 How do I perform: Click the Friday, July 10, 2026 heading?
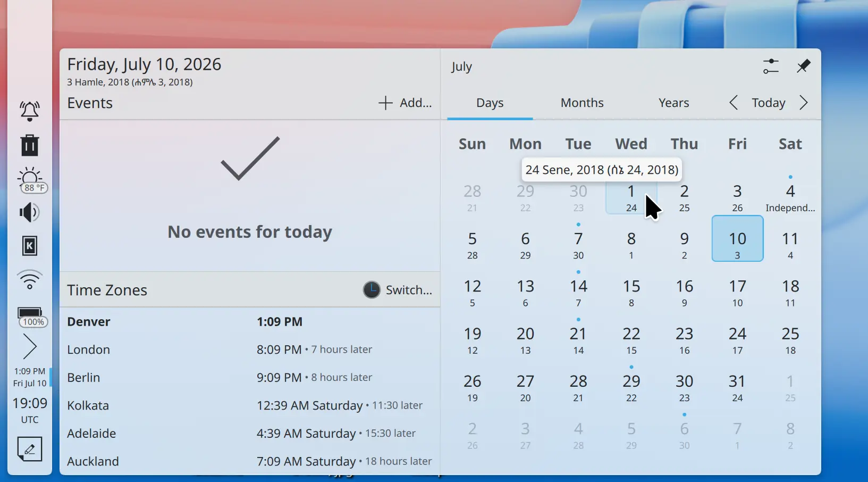[x=144, y=64]
